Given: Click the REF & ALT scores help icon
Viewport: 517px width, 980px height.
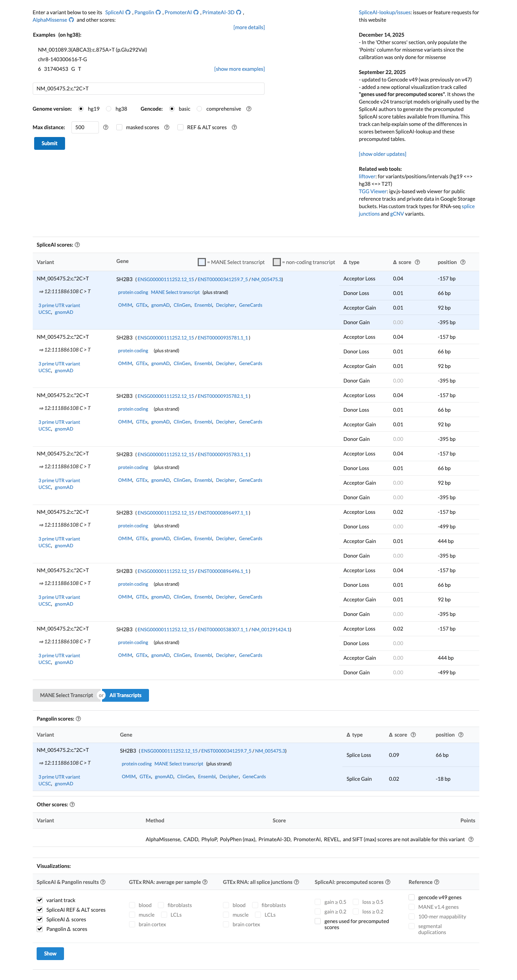Looking at the screenshot, I should (x=234, y=127).
